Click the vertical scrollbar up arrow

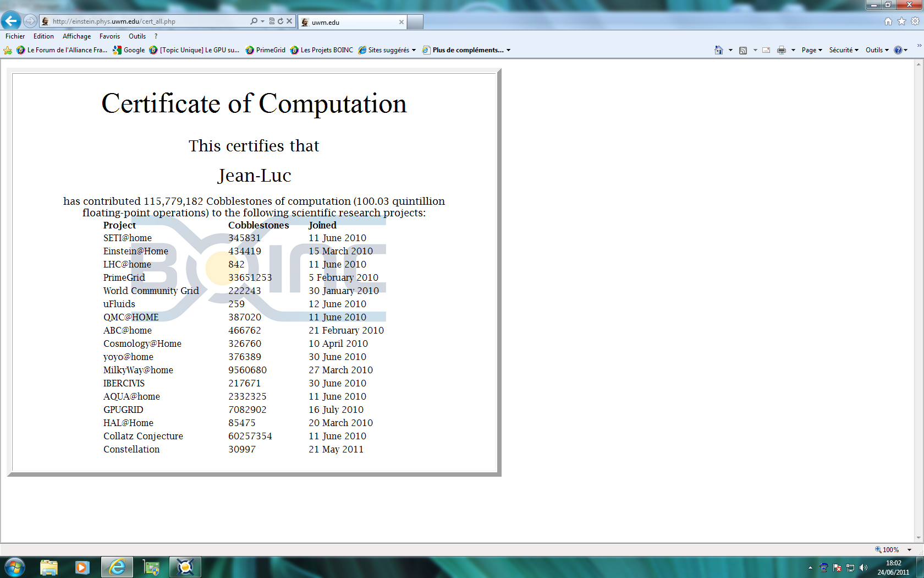919,64
